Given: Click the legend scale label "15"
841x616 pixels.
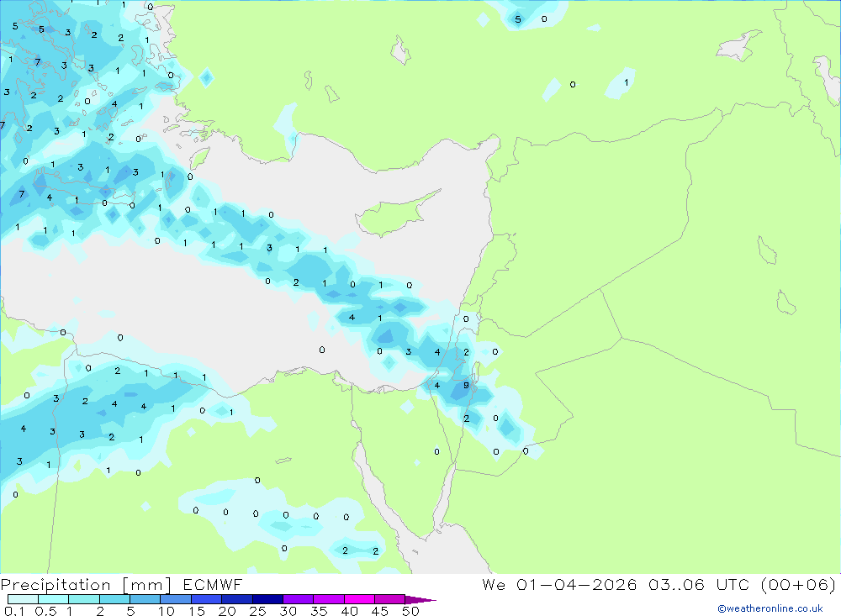Looking at the screenshot, I should coord(197,611).
